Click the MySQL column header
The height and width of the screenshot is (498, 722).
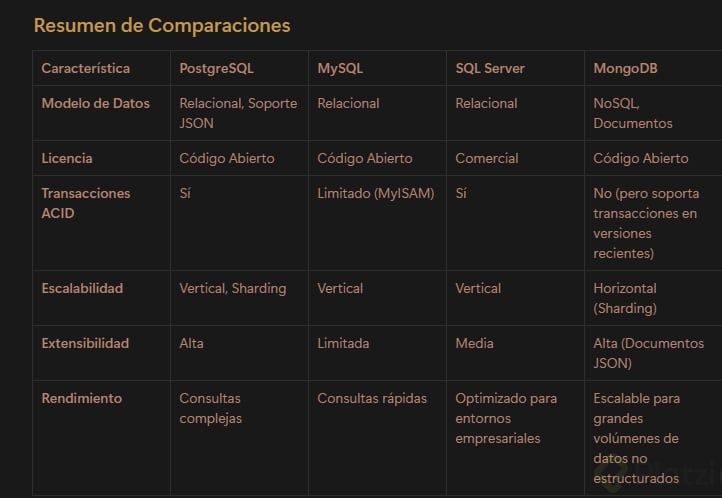[x=340, y=68]
